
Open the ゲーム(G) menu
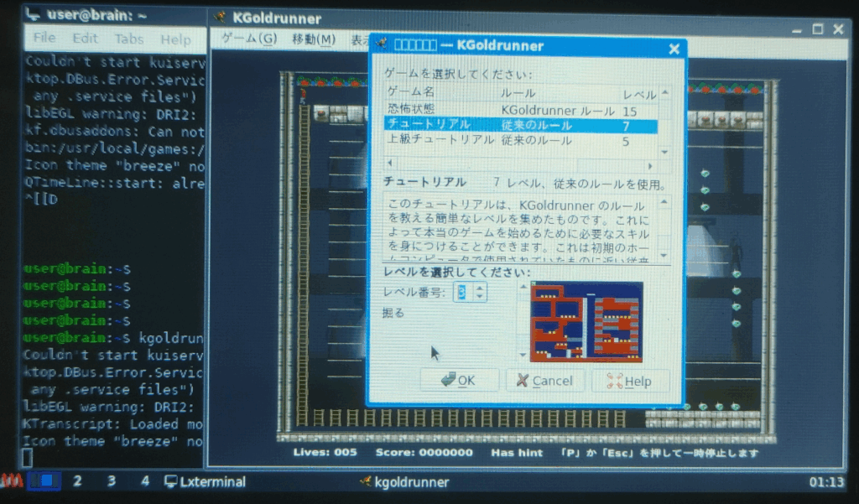pyautogui.click(x=248, y=39)
